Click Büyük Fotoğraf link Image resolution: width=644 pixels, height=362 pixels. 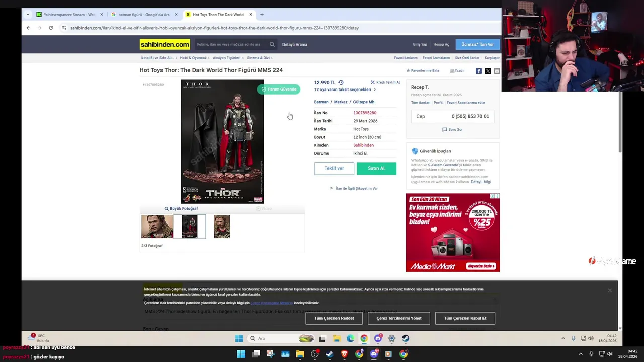coord(181,208)
